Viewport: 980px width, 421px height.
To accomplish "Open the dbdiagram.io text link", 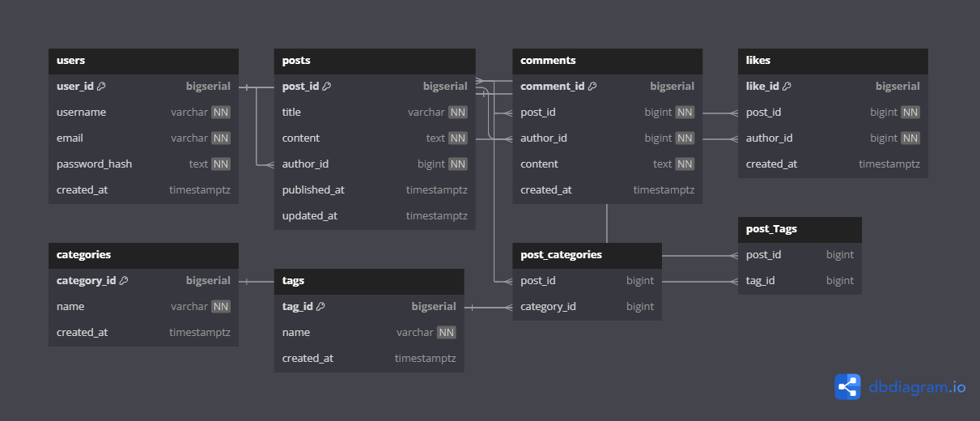I will pyautogui.click(x=917, y=387).
